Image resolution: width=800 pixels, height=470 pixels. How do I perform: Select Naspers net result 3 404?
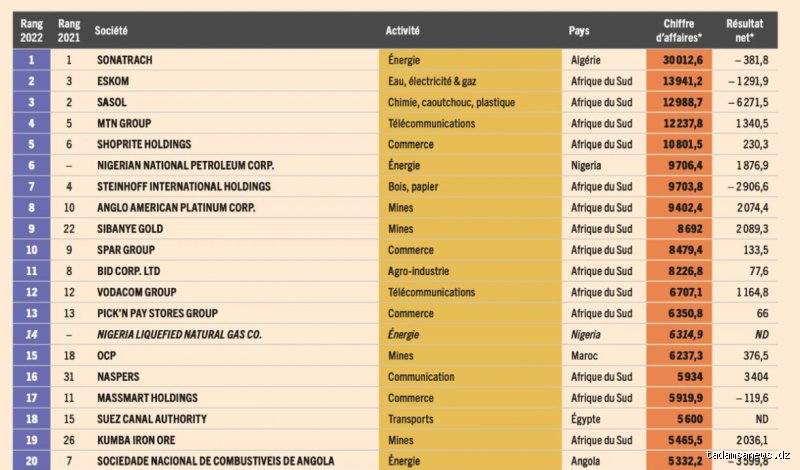tap(756, 377)
